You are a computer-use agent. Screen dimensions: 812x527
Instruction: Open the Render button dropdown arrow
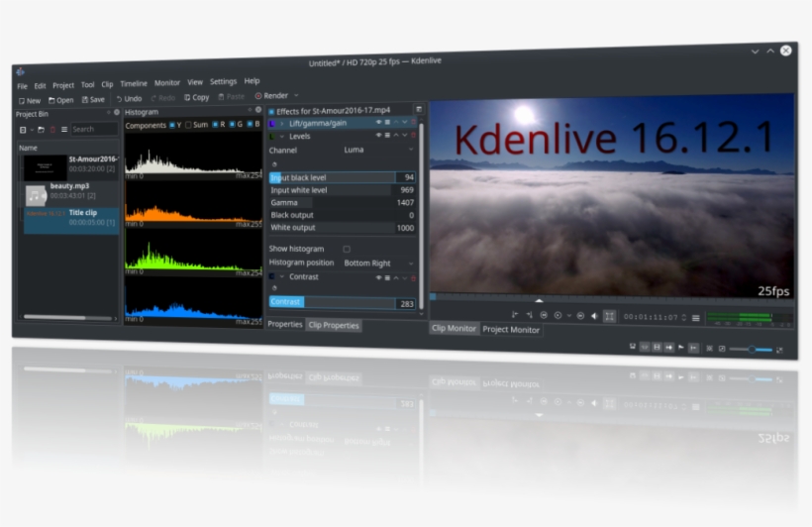(296, 95)
